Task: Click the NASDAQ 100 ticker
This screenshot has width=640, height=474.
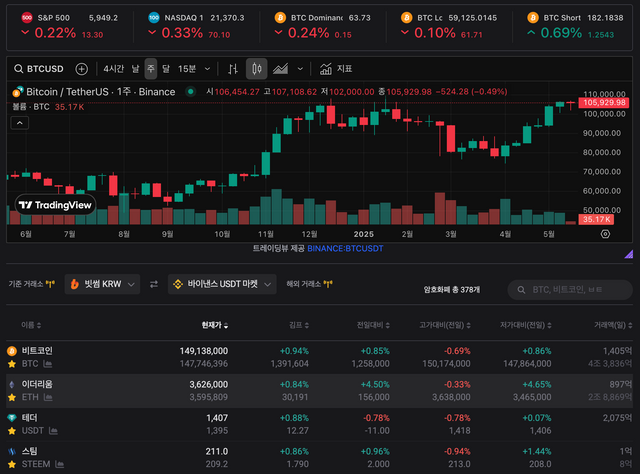Action: (196, 27)
